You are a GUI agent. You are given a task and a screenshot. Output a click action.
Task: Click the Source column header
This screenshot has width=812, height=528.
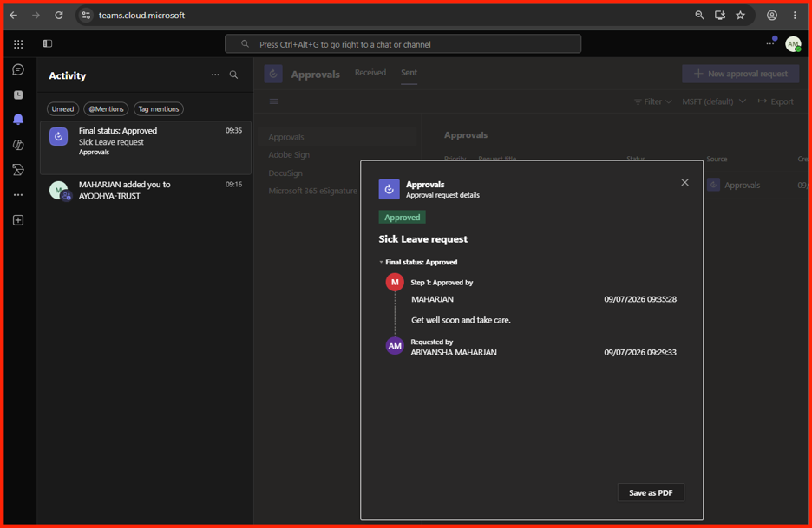pyautogui.click(x=717, y=159)
